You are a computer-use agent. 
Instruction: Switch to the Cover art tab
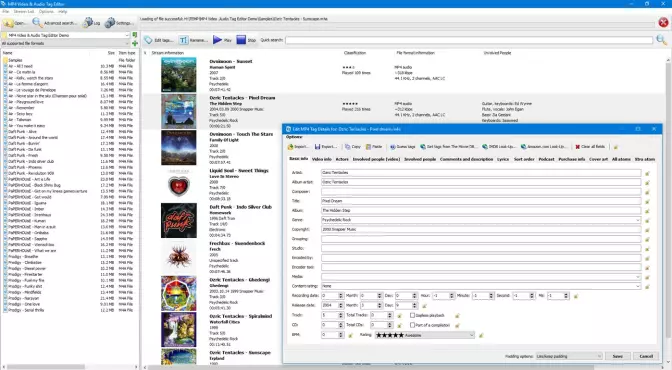pos(598,159)
